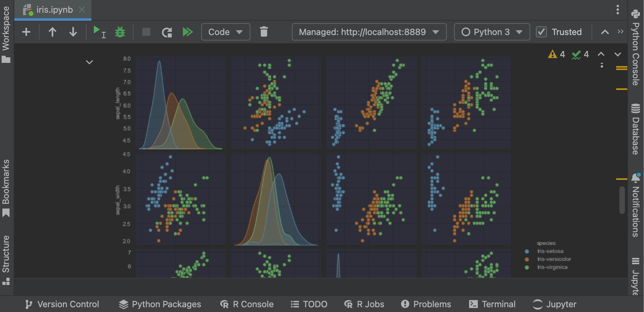This screenshot has height=312, width=644.
Task: Run cell and select below
Action: (99, 32)
